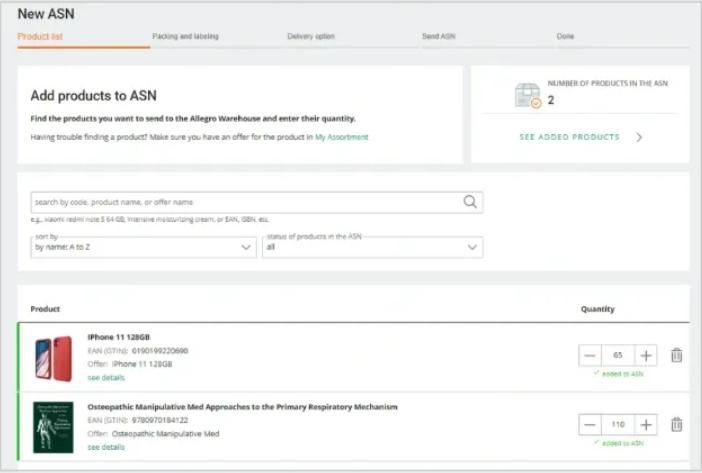
Task: Go to Delivery option step
Action: click(311, 37)
